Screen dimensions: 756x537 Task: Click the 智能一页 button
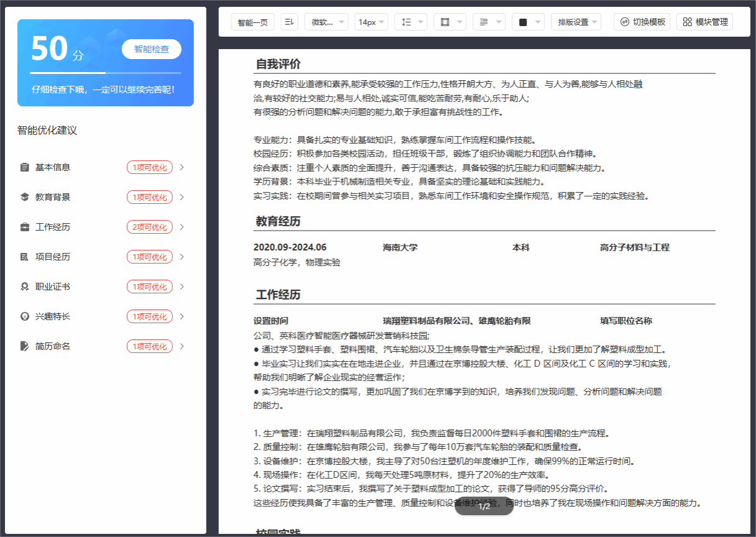point(252,22)
